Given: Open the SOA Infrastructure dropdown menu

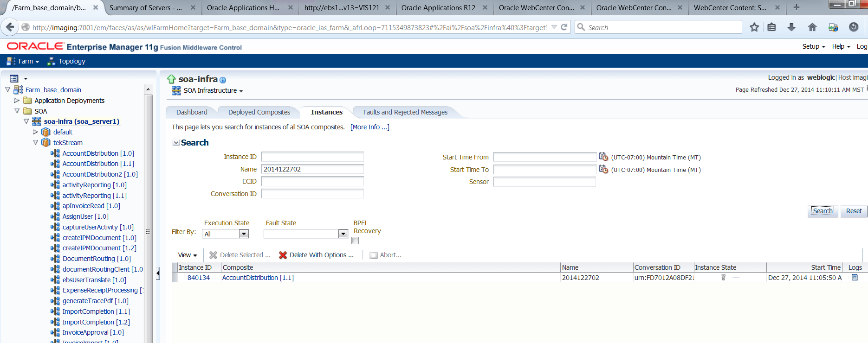Looking at the screenshot, I should point(213,90).
